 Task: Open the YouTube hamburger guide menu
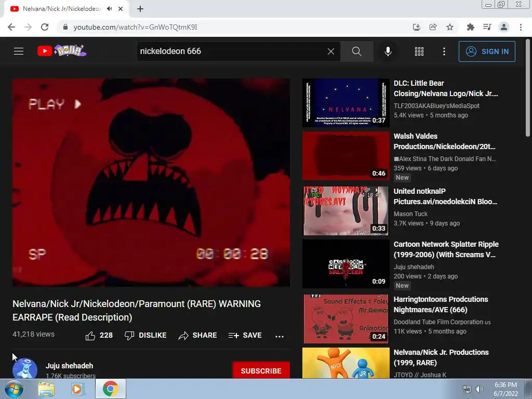pyautogui.click(x=19, y=51)
